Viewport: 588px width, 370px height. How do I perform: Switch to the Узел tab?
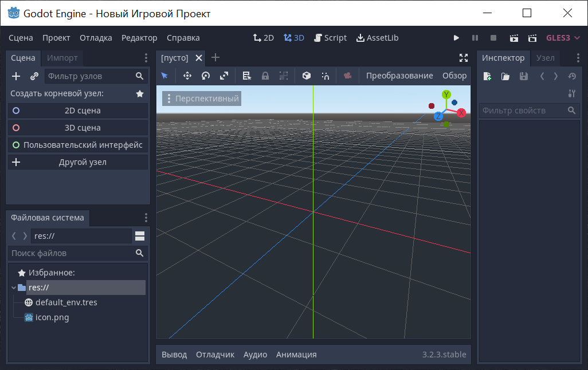[x=545, y=58]
